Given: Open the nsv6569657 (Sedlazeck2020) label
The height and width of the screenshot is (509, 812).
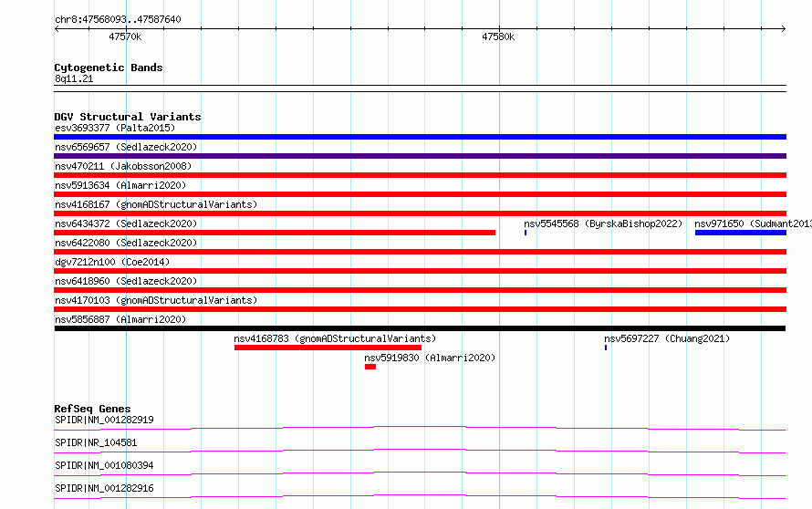Looking at the screenshot, I should coord(126,147).
